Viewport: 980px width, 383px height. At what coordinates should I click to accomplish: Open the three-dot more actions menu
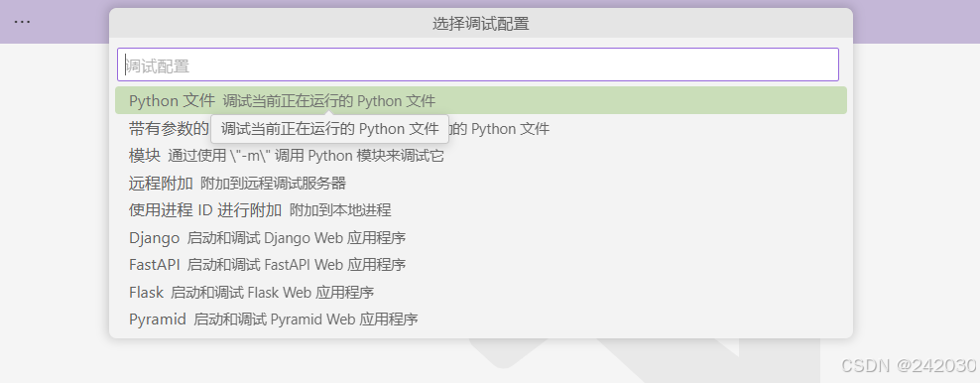(x=23, y=22)
